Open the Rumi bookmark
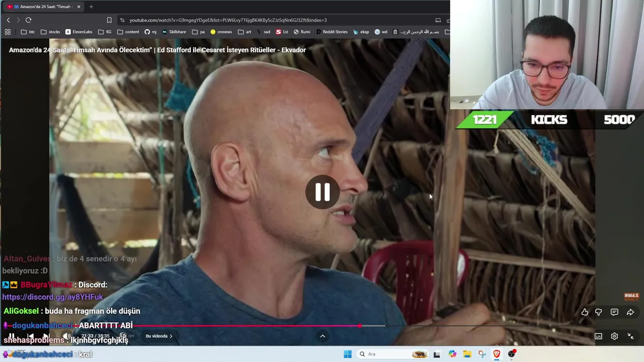The height and width of the screenshot is (362, 644). click(302, 32)
